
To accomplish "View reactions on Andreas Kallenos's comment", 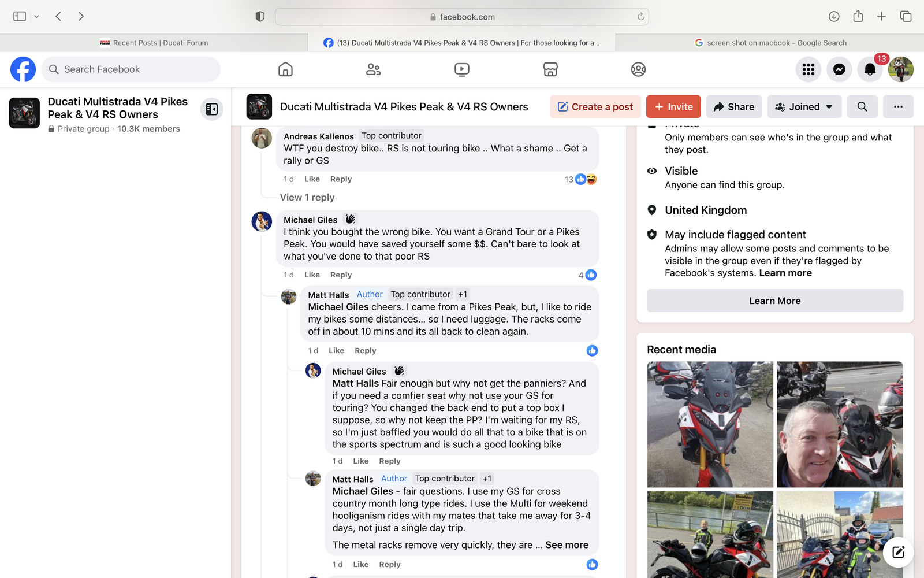I will point(580,179).
